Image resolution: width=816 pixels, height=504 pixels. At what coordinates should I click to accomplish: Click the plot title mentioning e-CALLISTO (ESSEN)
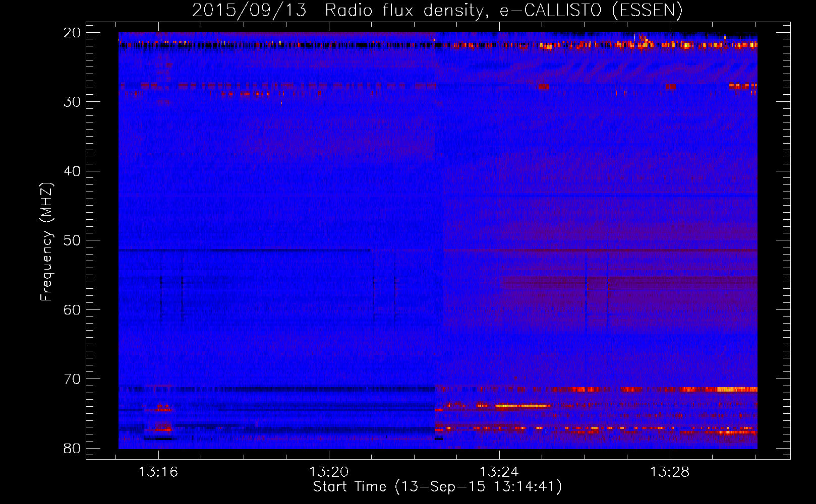[437, 11]
